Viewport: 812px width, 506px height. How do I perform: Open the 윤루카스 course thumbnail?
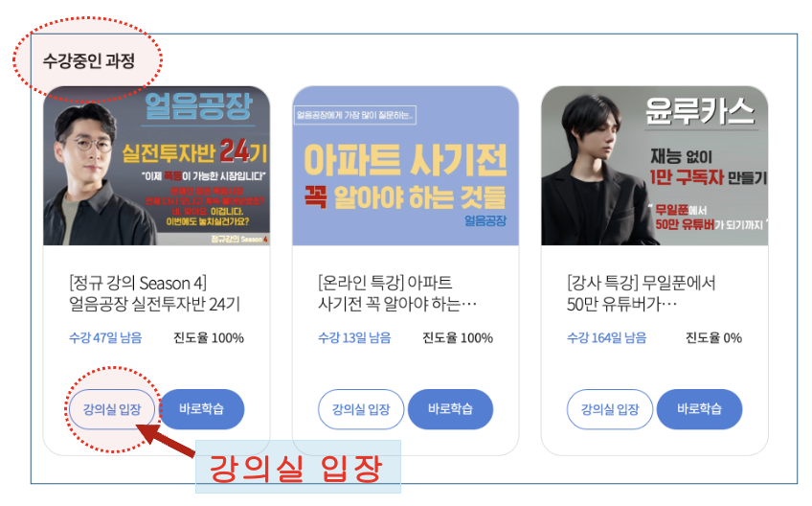coord(655,166)
